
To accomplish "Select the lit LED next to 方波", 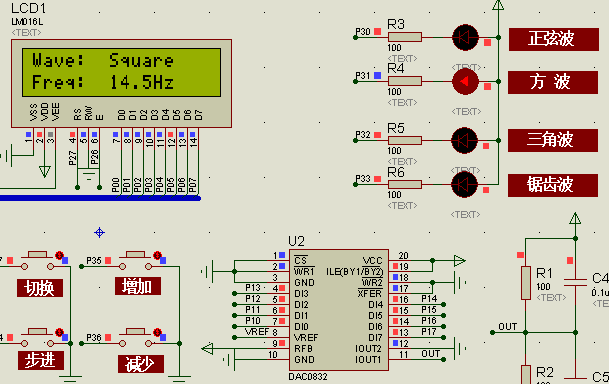I will [465, 82].
